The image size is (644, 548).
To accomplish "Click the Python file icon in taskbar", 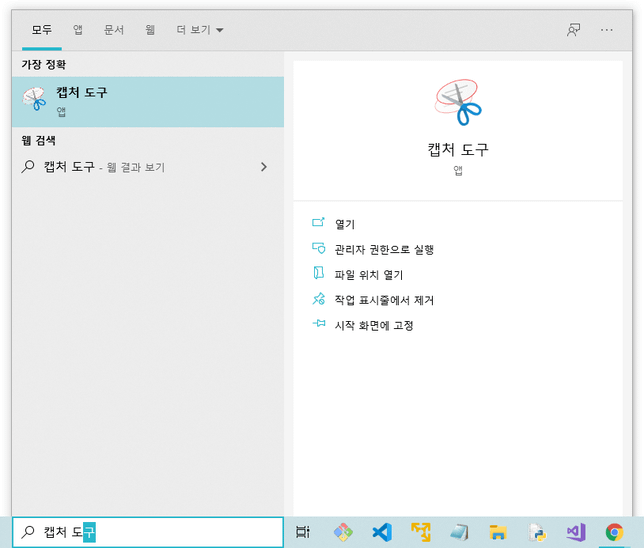I will [536, 533].
